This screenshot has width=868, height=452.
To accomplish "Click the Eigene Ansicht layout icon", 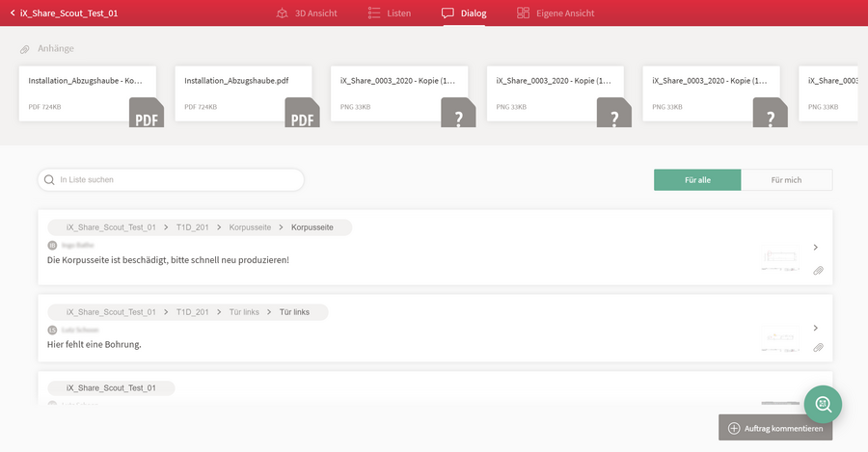I will pos(523,13).
